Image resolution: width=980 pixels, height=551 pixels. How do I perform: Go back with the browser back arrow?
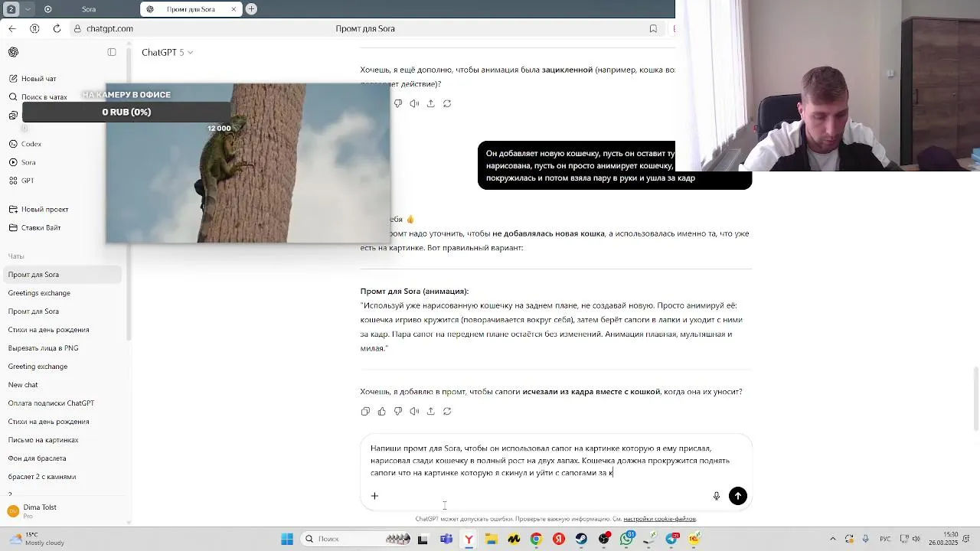tap(11, 28)
